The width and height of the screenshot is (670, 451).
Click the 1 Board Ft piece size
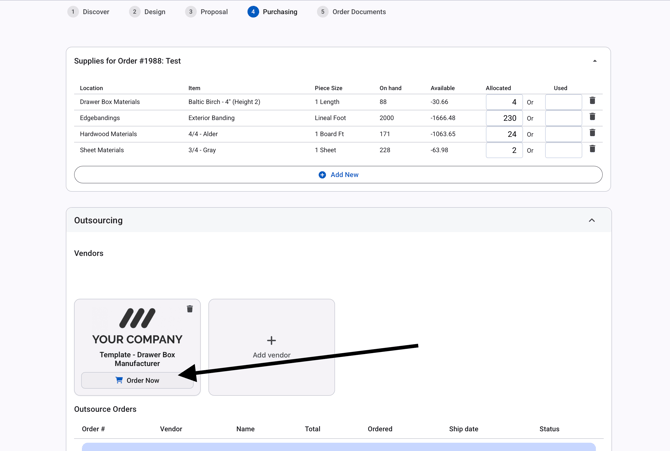(329, 134)
